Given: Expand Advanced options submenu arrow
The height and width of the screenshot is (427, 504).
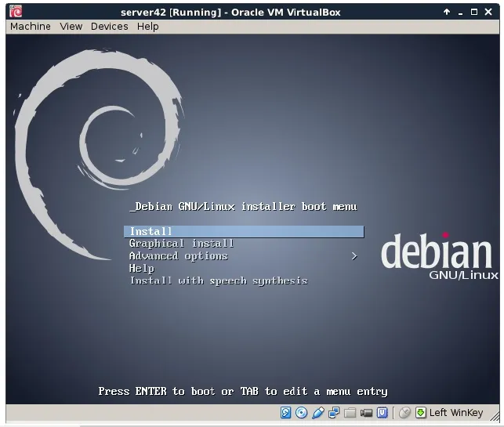Looking at the screenshot, I should (x=354, y=256).
